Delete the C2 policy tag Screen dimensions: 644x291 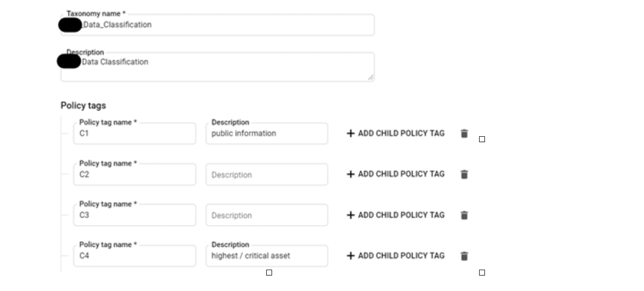[464, 174]
